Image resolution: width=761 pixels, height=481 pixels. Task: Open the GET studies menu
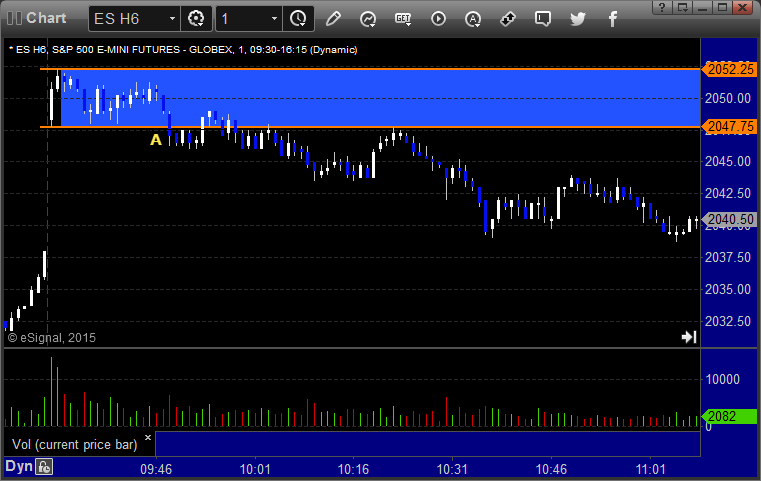pyautogui.click(x=403, y=19)
